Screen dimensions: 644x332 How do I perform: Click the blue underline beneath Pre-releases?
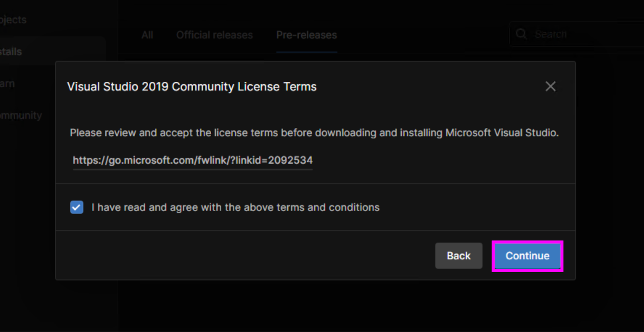[306, 52]
